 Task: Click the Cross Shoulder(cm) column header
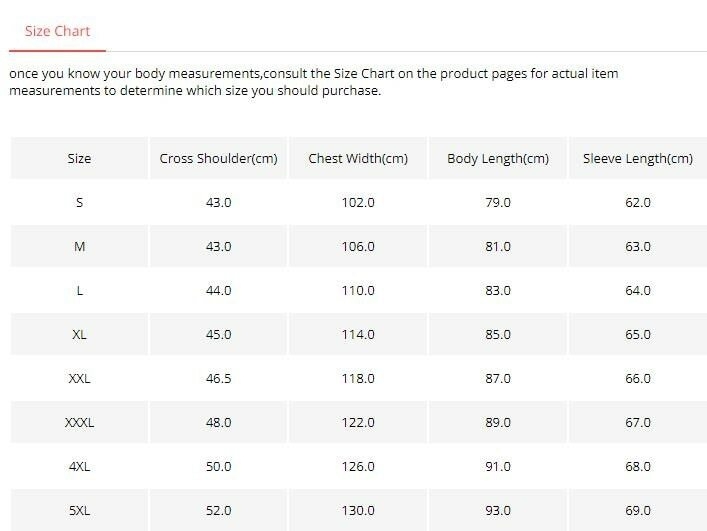[218, 159]
